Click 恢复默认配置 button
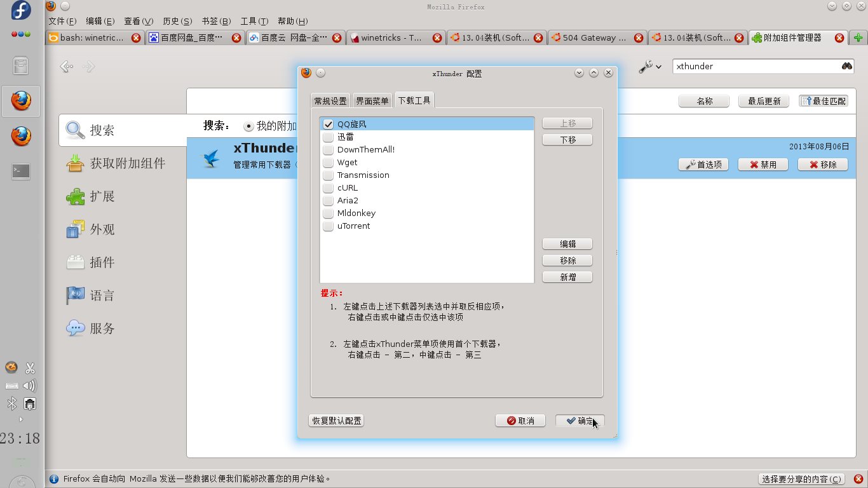 pyautogui.click(x=337, y=421)
